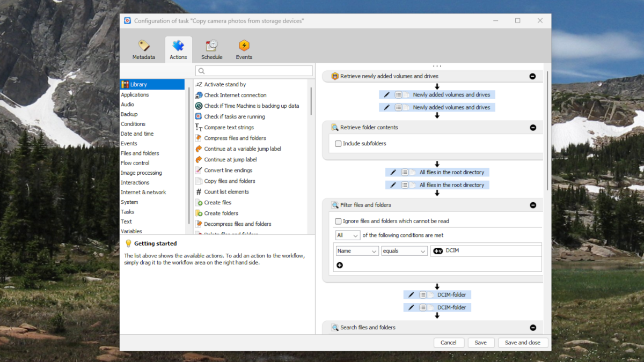This screenshot has height=362, width=644.
Task: Open the equals operator dropdown
Action: click(x=404, y=251)
